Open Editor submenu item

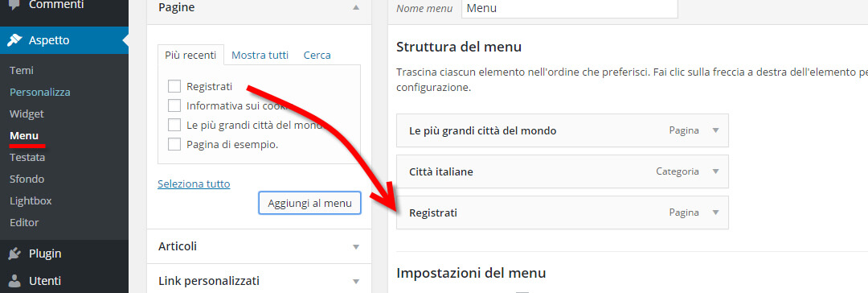pyautogui.click(x=24, y=222)
